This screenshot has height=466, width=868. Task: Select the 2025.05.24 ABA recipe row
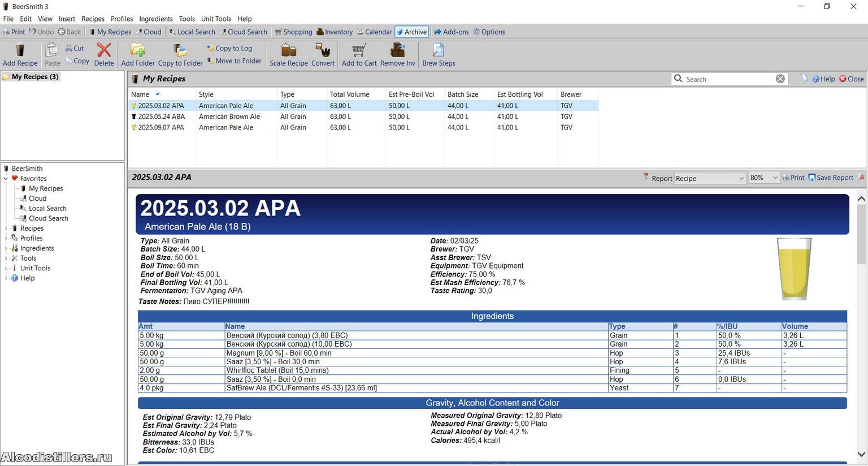point(162,116)
